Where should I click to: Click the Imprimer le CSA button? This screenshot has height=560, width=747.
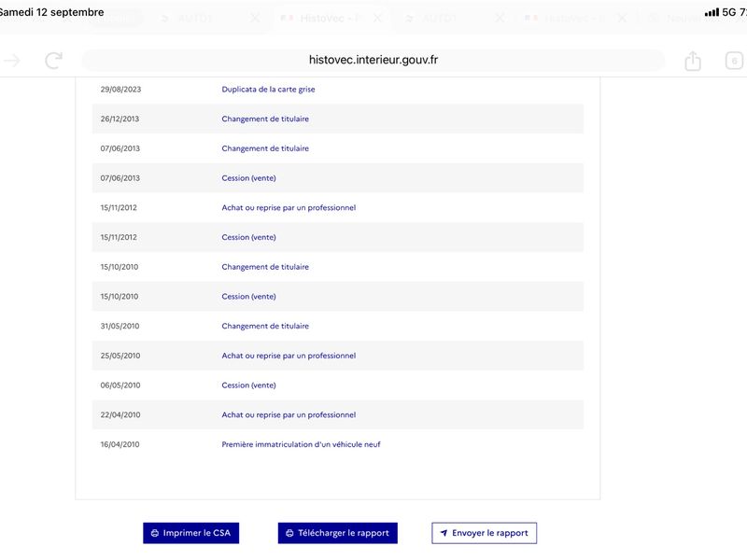click(191, 533)
